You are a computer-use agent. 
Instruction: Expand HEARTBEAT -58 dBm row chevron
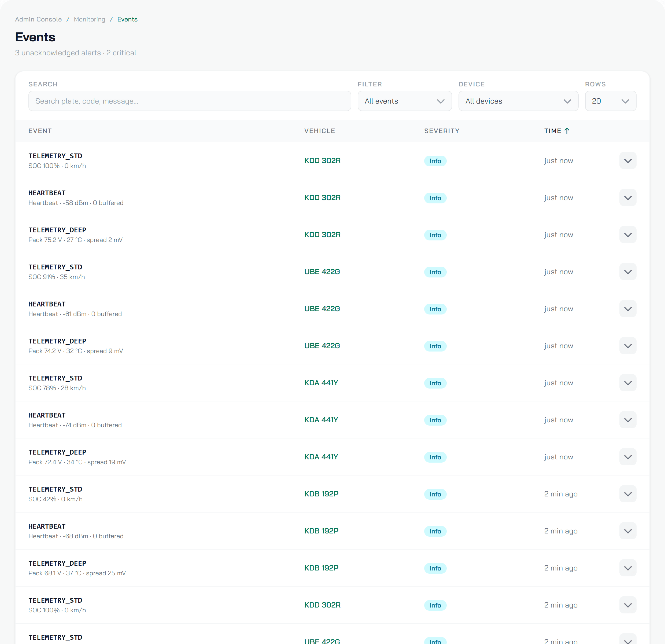click(x=628, y=197)
